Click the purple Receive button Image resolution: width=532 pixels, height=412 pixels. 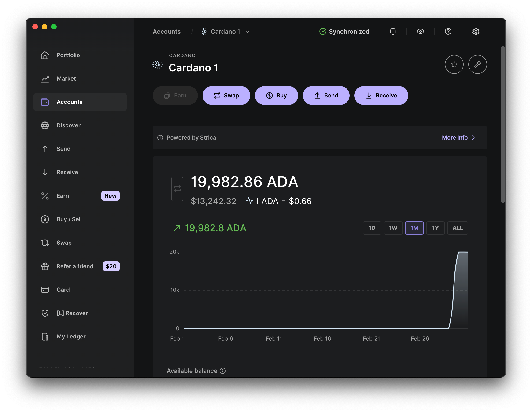click(381, 96)
